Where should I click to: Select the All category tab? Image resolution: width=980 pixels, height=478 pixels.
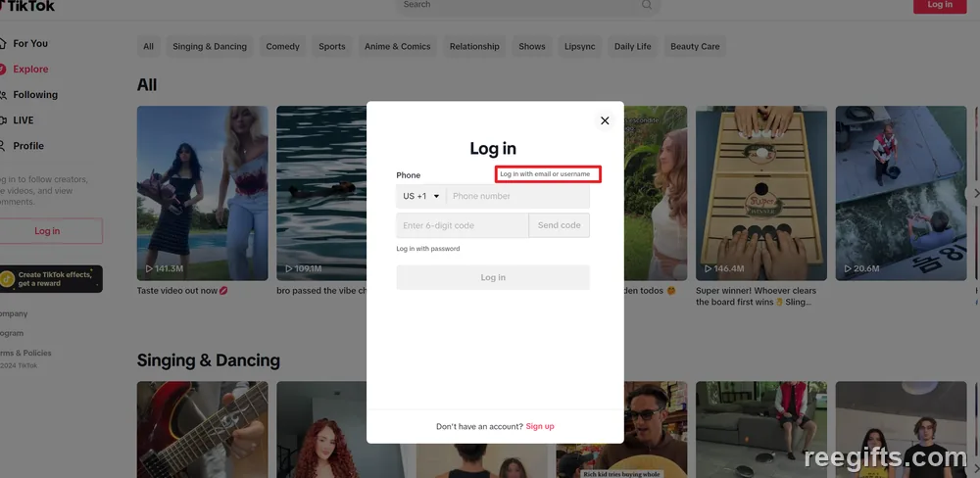point(148,46)
